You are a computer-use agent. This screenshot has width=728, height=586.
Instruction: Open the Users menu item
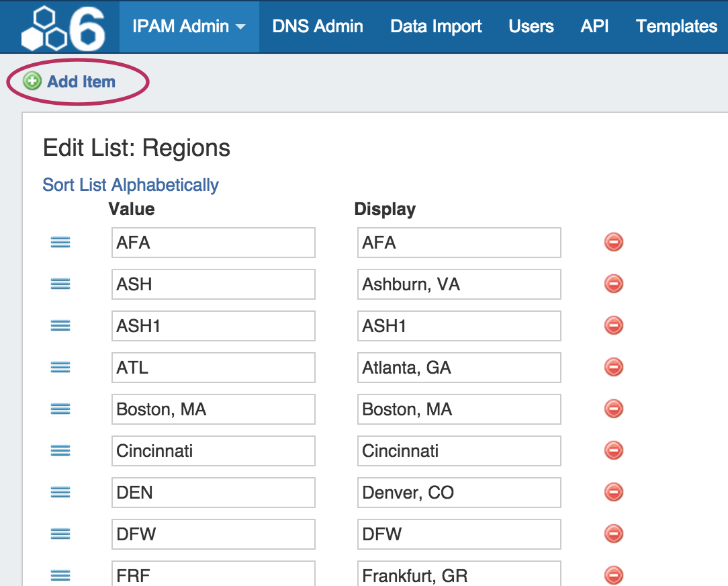click(x=531, y=27)
